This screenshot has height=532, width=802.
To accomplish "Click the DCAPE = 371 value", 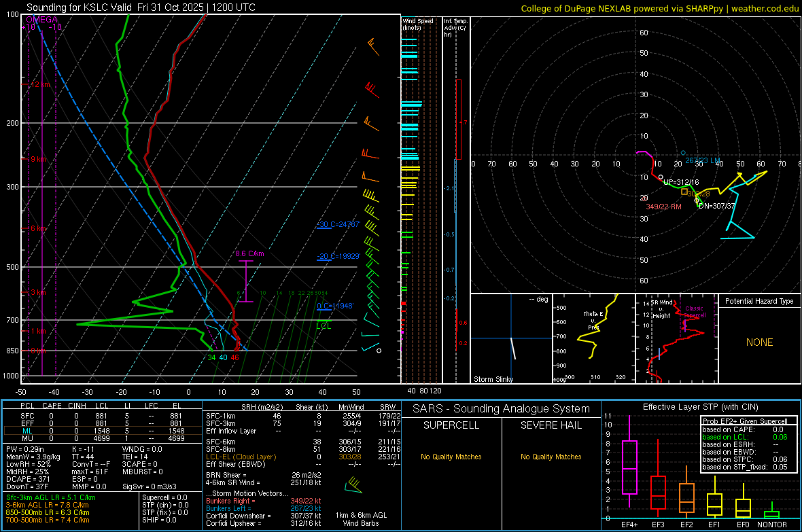I will coord(27,479).
